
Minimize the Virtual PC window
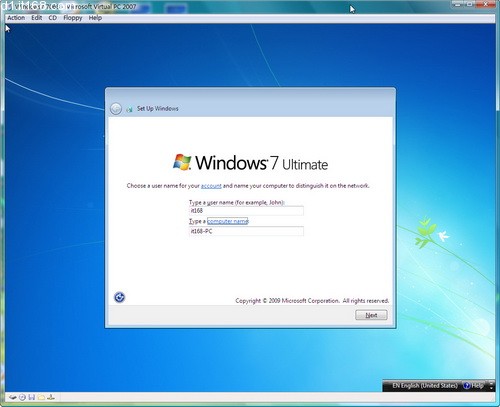coord(458,4)
